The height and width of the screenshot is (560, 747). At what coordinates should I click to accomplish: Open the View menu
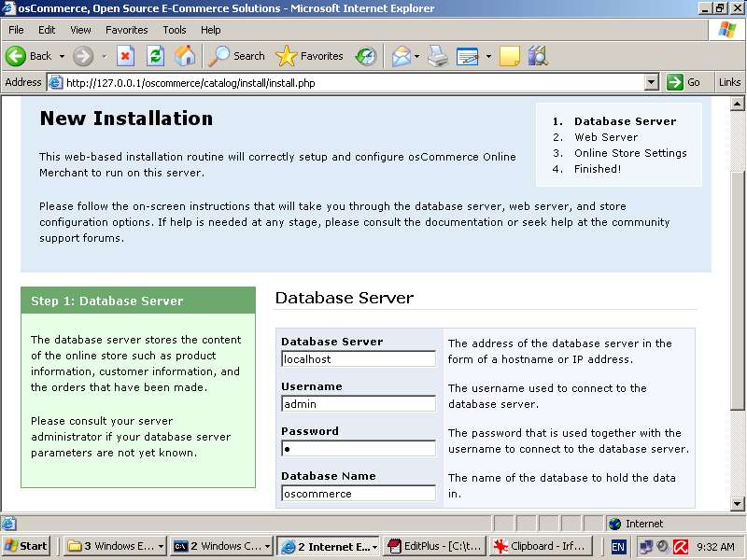[x=80, y=30]
